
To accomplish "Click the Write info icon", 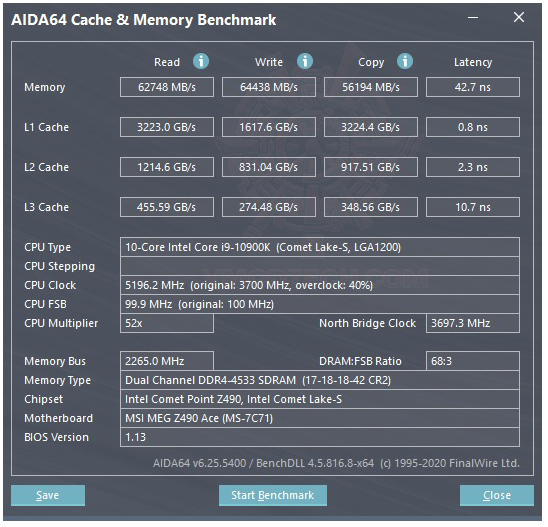I will pyautogui.click(x=306, y=62).
